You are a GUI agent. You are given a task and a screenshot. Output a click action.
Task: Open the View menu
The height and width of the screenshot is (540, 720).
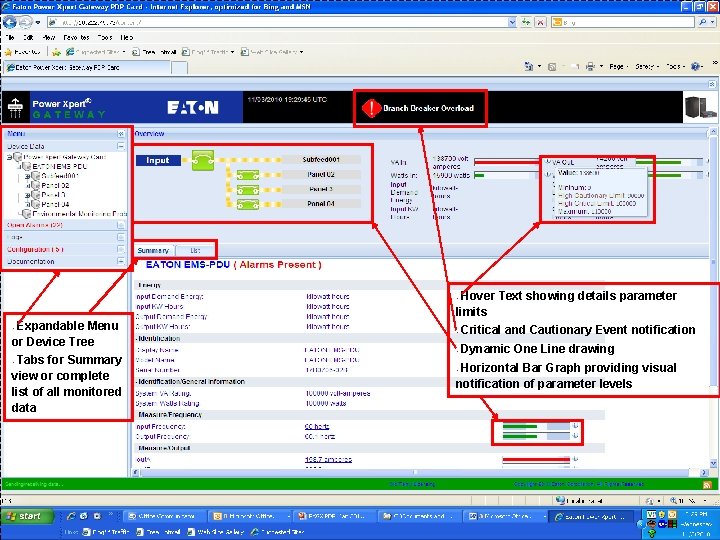49,37
